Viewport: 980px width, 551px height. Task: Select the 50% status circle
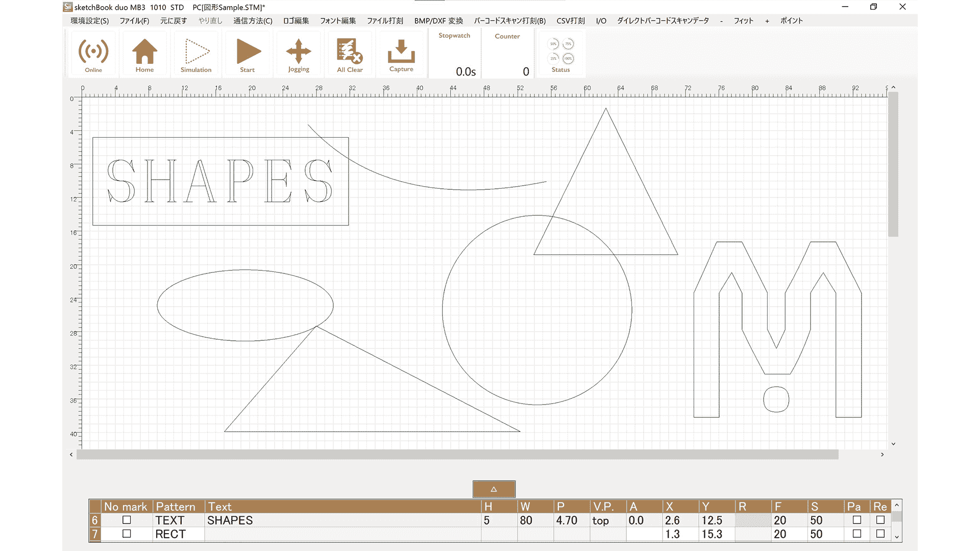pos(554,44)
